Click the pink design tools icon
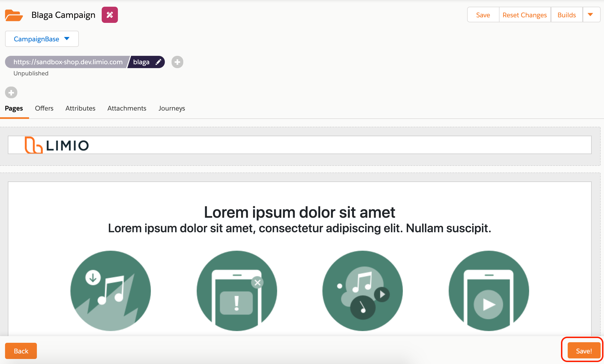604x364 pixels. (110, 15)
